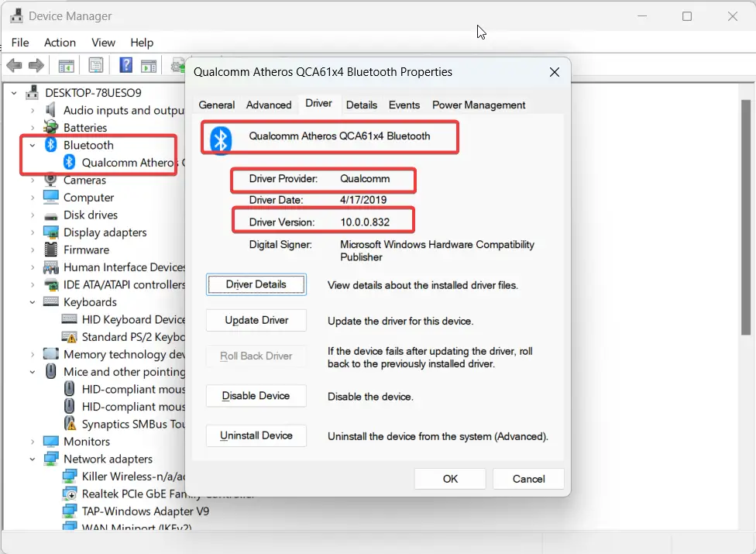Collapse the Network adapters category

point(33,459)
